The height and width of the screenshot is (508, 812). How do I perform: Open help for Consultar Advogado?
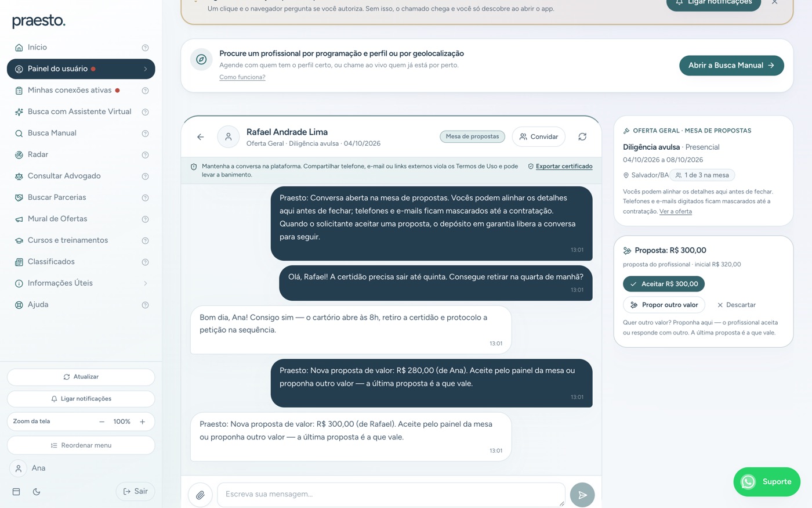pos(146,176)
